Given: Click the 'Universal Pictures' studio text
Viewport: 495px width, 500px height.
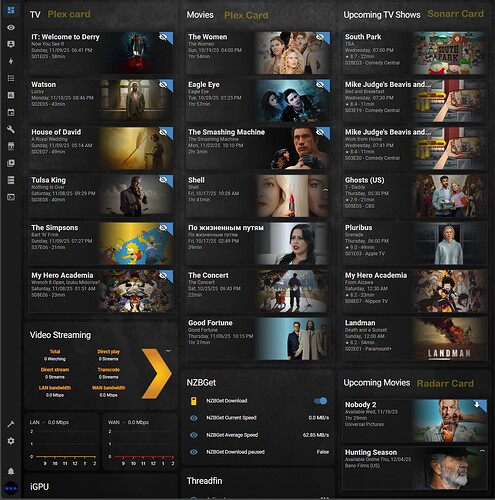Looking at the screenshot, I should [x=364, y=424].
